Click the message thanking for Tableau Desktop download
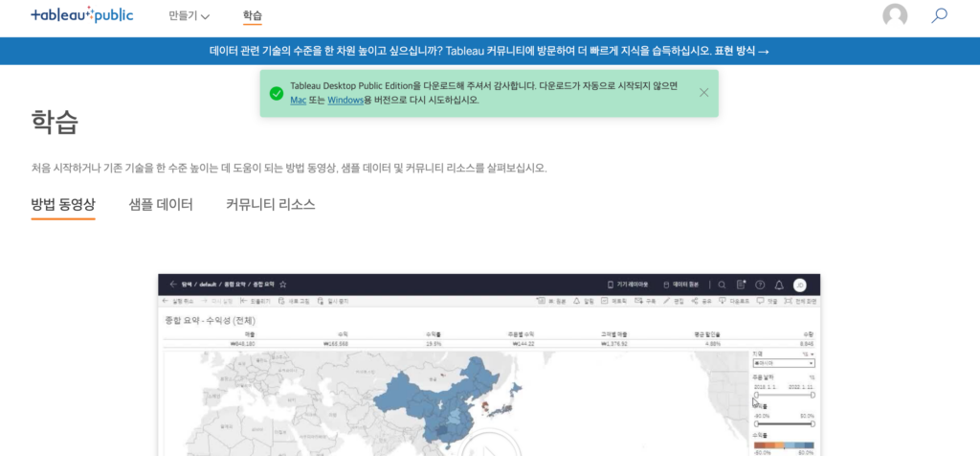 483,93
